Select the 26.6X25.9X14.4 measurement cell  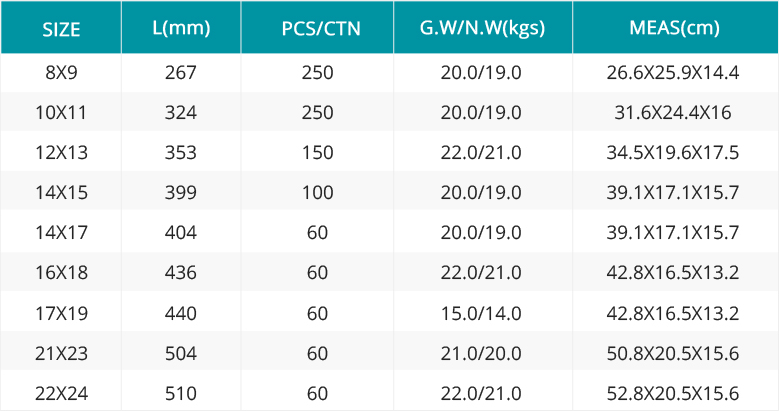tap(673, 73)
